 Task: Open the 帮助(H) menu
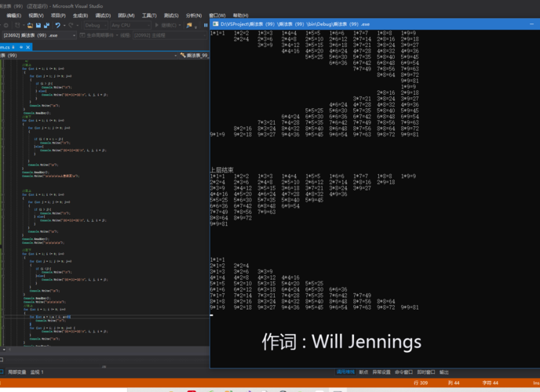coord(240,16)
